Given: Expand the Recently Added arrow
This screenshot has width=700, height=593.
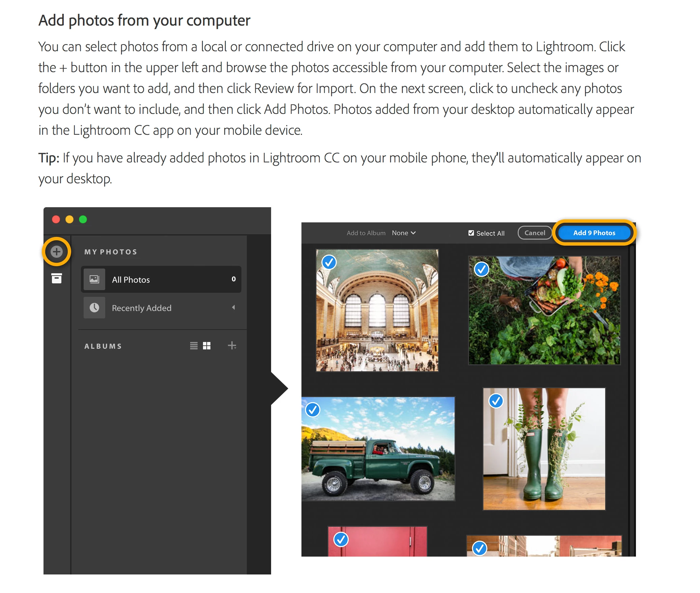Looking at the screenshot, I should coord(233,307).
